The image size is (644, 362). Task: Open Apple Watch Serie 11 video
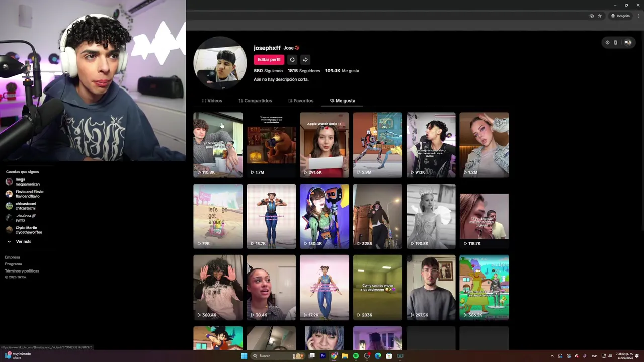325,145
